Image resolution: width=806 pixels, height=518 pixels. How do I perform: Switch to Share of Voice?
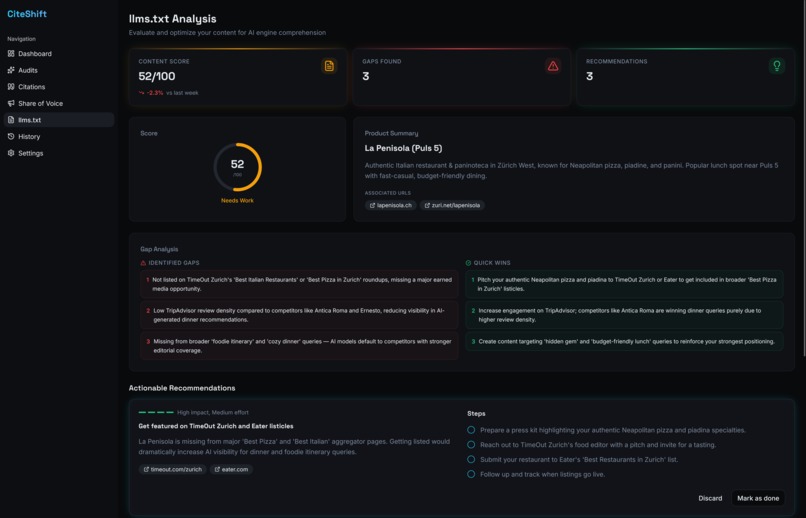coord(59,103)
